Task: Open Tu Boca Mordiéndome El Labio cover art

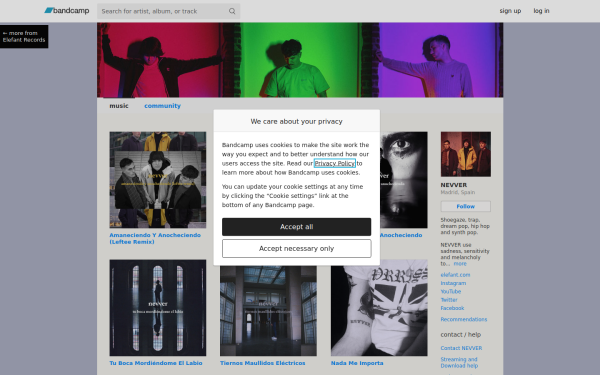Action: (x=158, y=308)
